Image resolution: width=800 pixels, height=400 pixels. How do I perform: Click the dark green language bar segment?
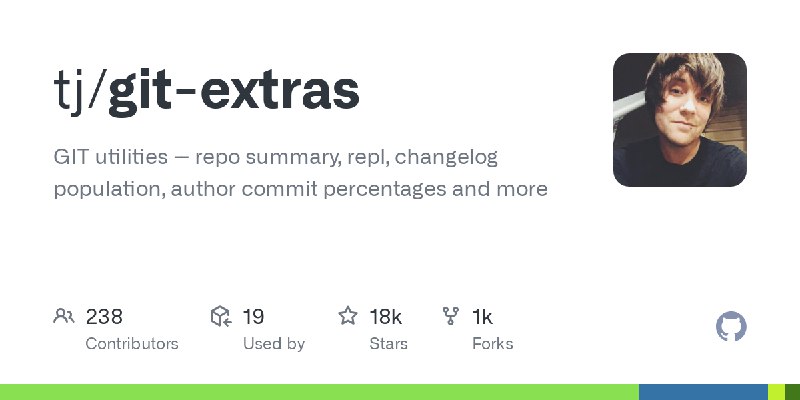(x=792, y=392)
